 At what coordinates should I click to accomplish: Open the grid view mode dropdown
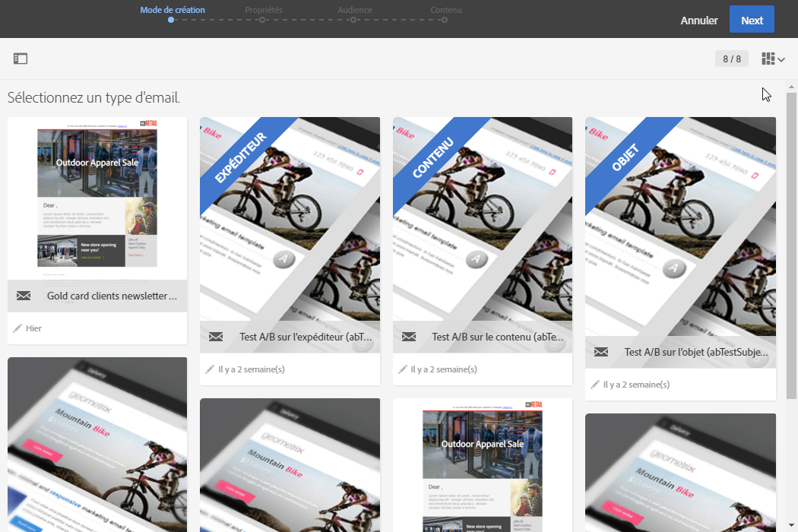tap(773, 59)
